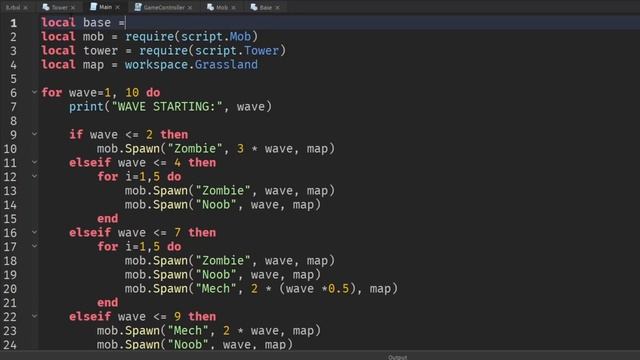This screenshot has height=360, width=640.
Task: Click mob.Spawn("Noob", wave, map) on line 14
Action: [x=223, y=204]
